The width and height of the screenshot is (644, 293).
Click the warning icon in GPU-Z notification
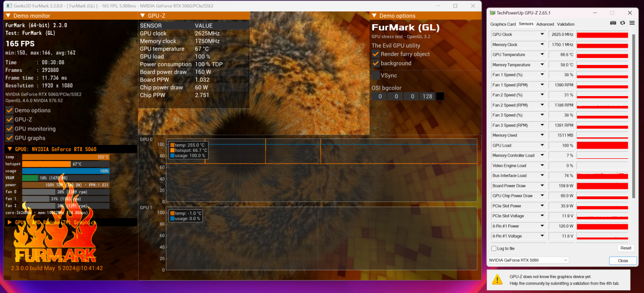[499, 279]
